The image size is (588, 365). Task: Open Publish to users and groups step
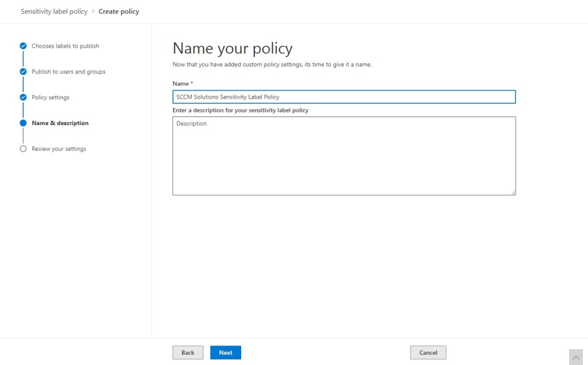click(x=68, y=72)
